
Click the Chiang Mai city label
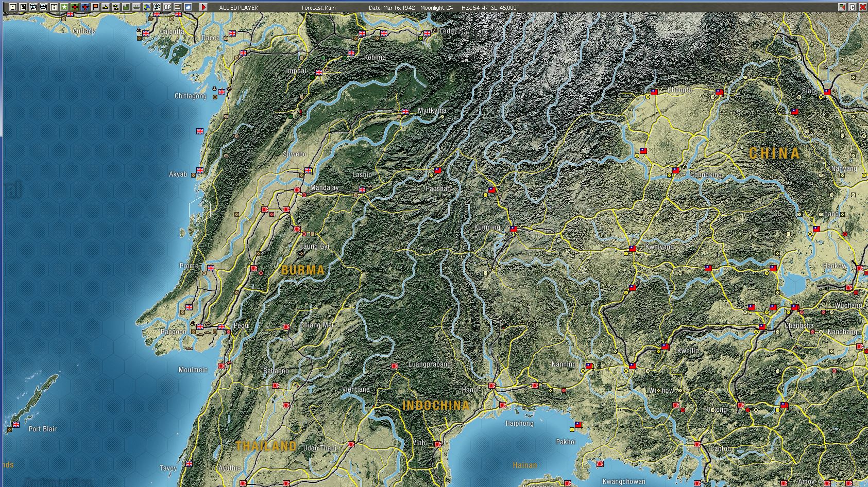(x=317, y=325)
